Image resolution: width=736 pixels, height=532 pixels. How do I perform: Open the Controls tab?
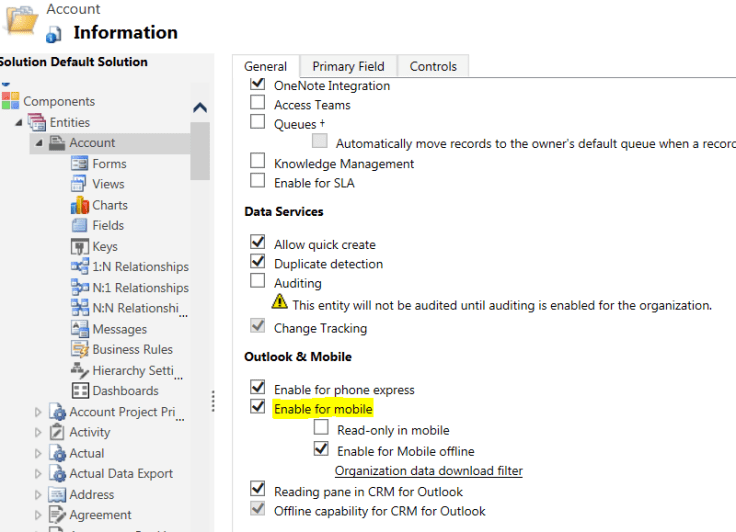(433, 67)
